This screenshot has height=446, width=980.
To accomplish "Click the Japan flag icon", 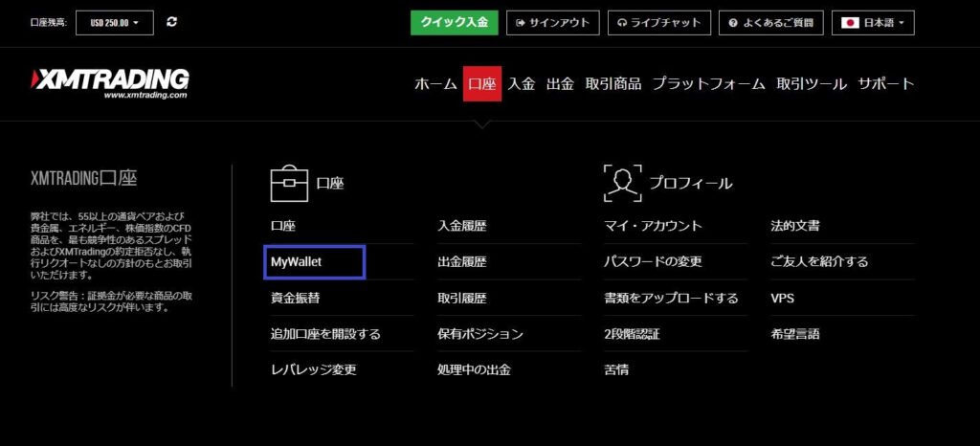I will 850,22.
